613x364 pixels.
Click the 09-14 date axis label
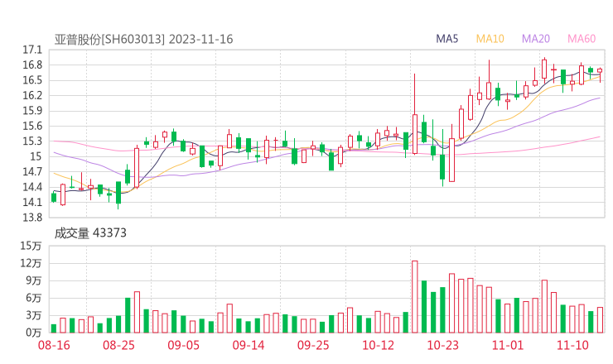click(249, 345)
